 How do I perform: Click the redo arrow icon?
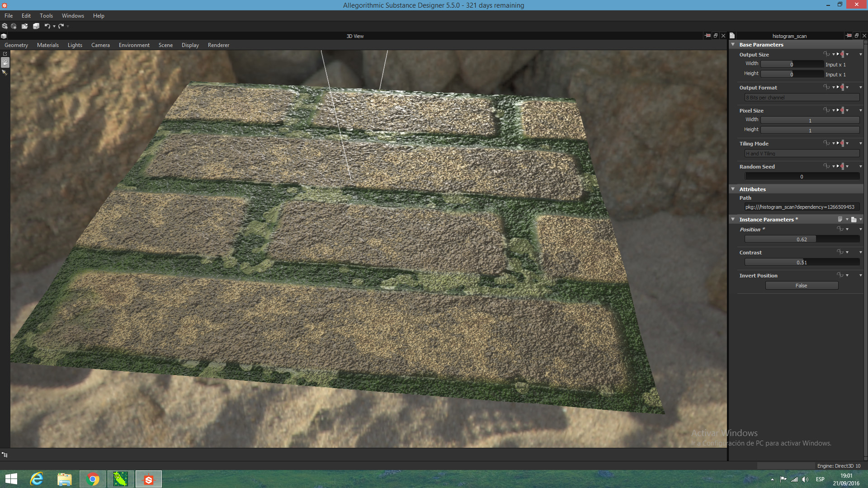point(61,26)
